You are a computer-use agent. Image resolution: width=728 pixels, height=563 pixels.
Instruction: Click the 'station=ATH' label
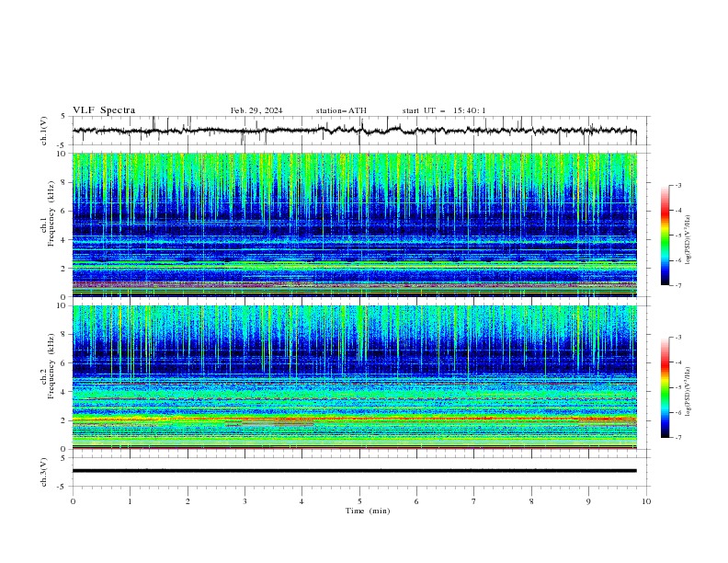tap(341, 110)
